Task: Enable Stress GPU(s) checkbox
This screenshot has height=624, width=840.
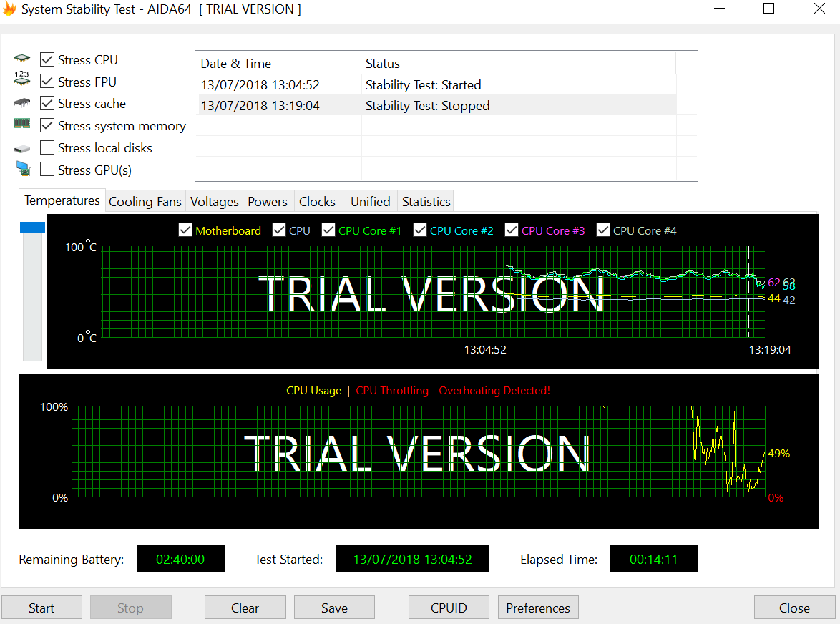Action: click(x=47, y=170)
